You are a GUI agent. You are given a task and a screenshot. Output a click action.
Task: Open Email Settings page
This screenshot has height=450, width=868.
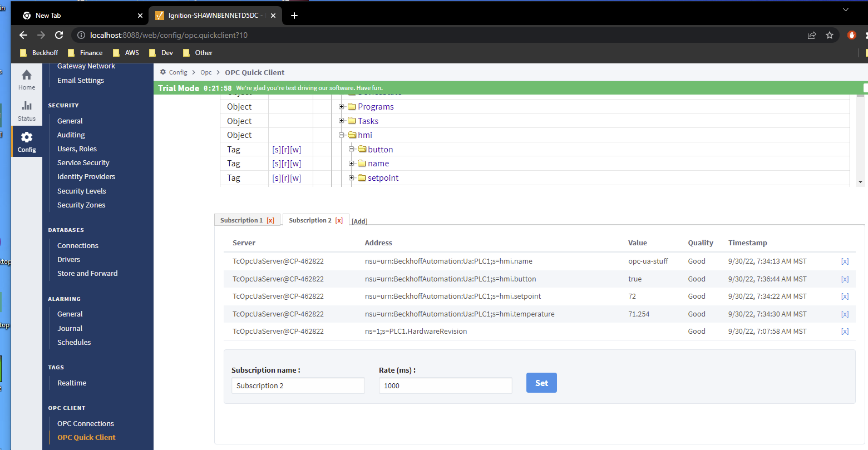point(81,81)
